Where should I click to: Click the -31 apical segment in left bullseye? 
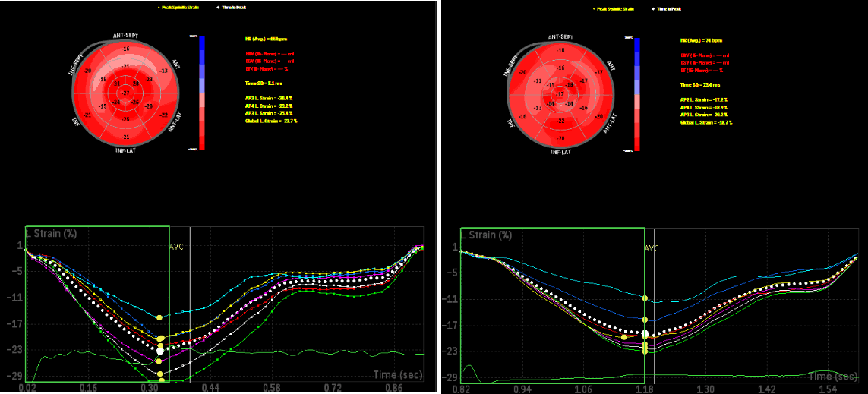pos(116,84)
